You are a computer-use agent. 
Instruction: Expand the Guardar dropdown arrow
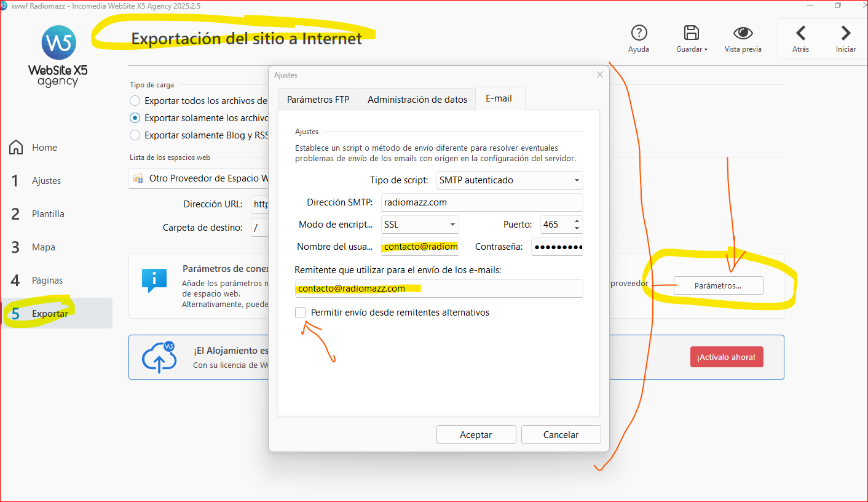[706, 49]
